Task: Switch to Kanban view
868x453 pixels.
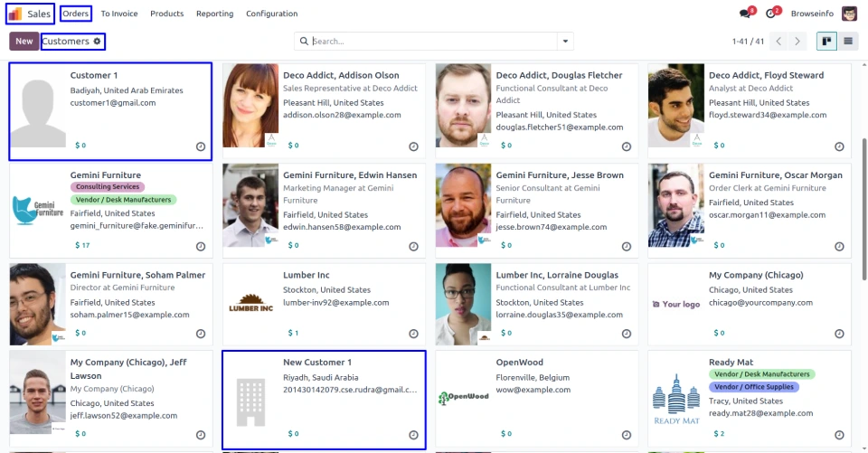Action: [826, 42]
